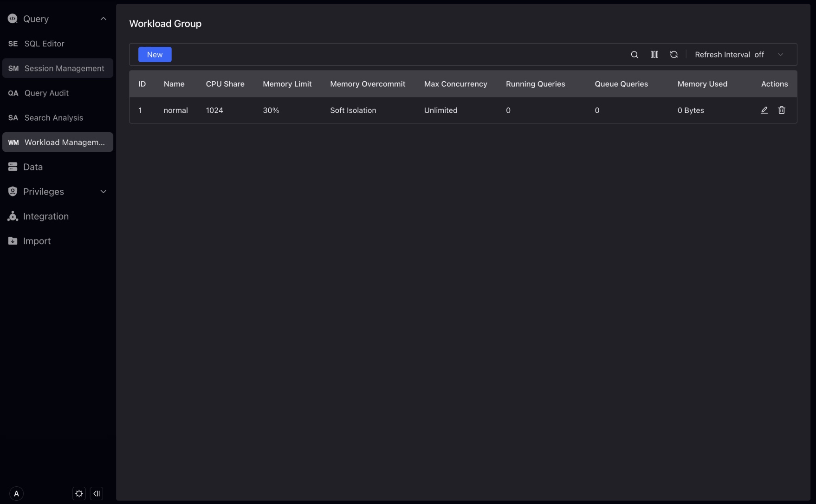Open the Query Audit page
816x504 pixels.
[46, 93]
